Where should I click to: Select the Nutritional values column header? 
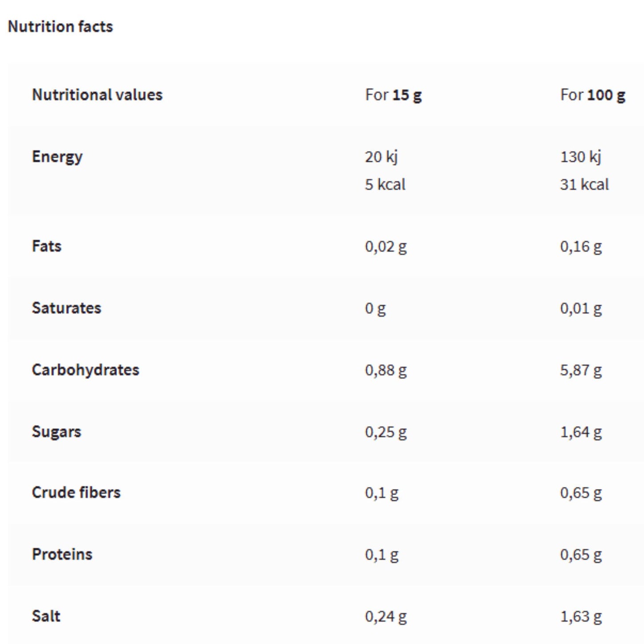tap(97, 95)
